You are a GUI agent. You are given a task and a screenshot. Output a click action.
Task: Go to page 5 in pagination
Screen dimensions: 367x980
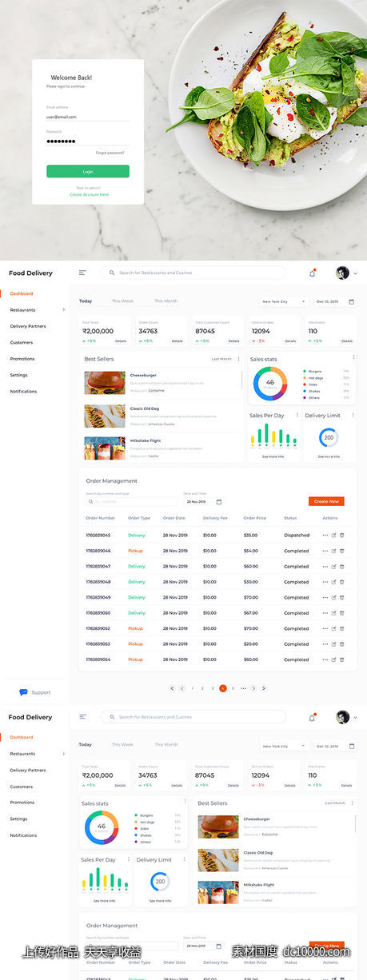(x=233, y=688)
